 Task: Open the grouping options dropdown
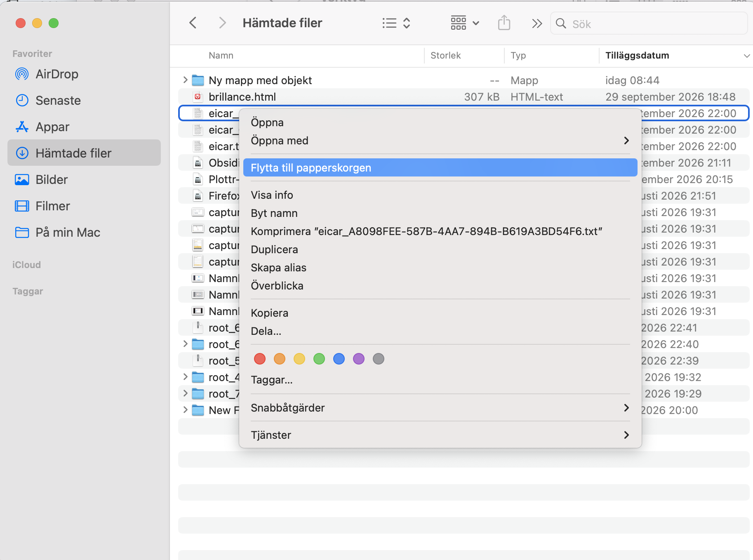pos(465,23)
